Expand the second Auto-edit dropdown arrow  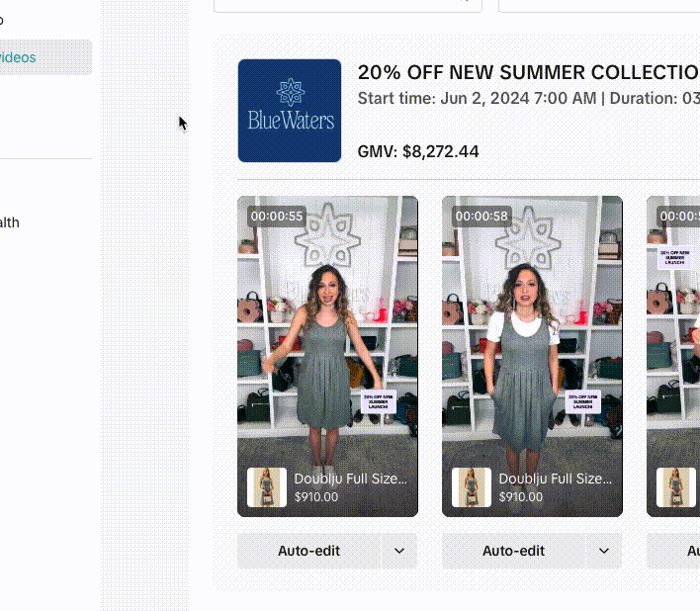[x=604, y=552]
